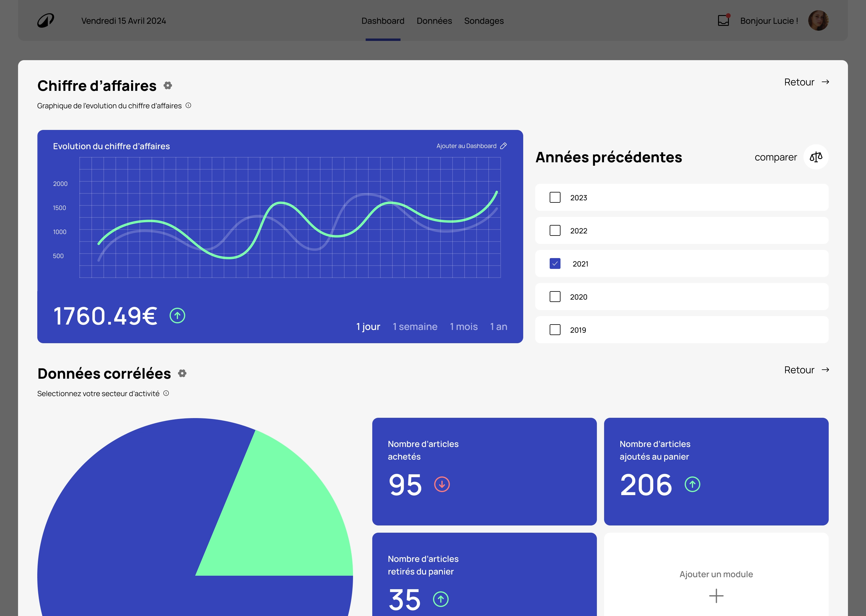Click the Nombre d'articles achetés card

(x=484, y=472)
